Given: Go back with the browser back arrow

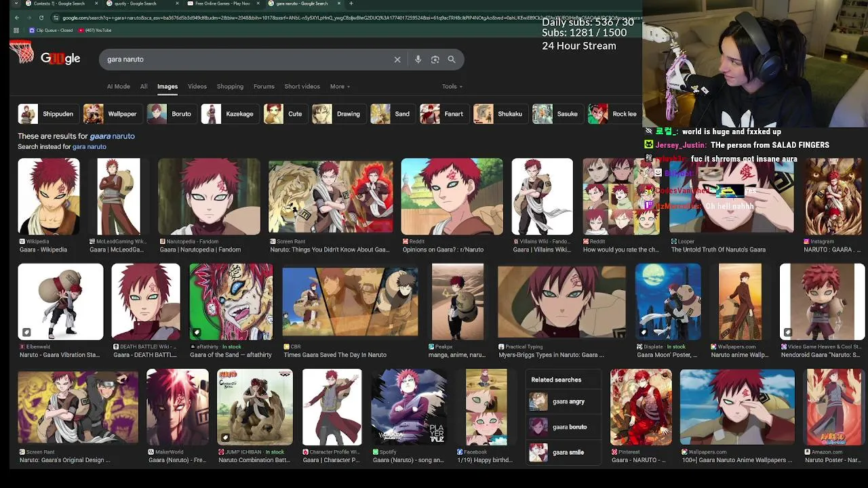Looking at the screenshot, I should tap(16, 18).
